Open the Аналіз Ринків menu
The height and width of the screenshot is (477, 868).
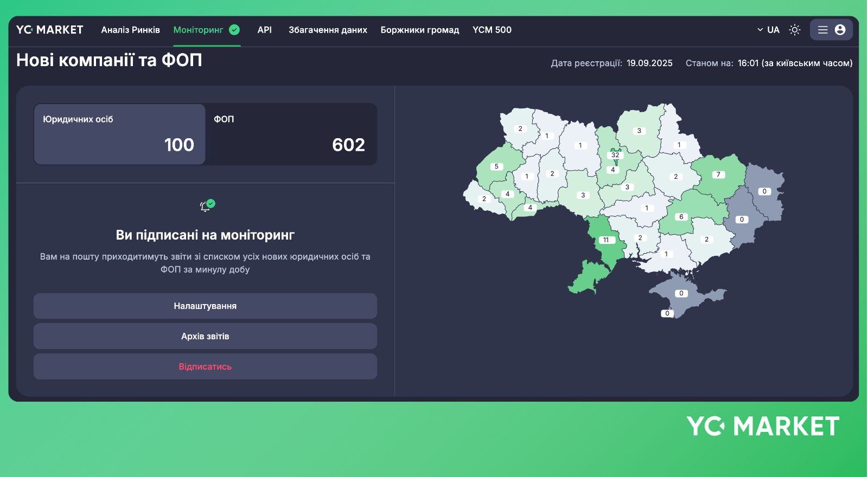coord(130,30)
